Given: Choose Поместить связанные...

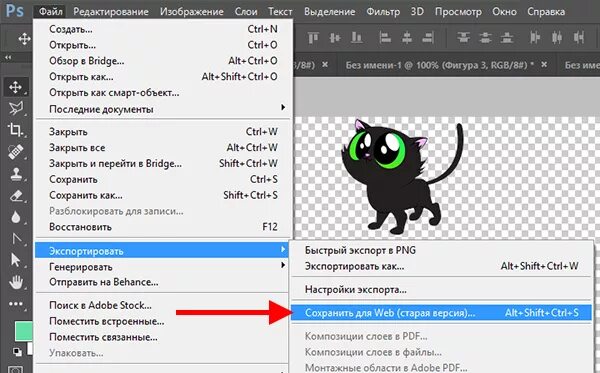Looking at the screenshot, I should point(161,337).
